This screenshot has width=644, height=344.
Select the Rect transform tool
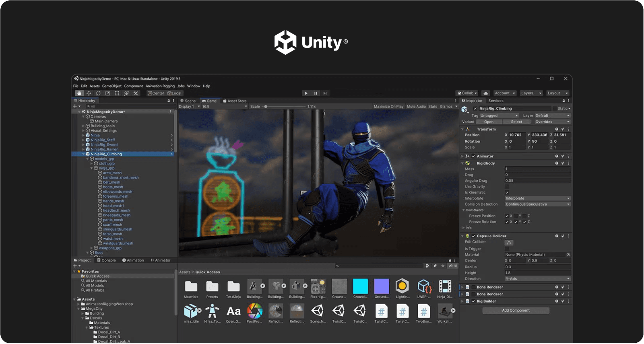(x=117, y=93)
